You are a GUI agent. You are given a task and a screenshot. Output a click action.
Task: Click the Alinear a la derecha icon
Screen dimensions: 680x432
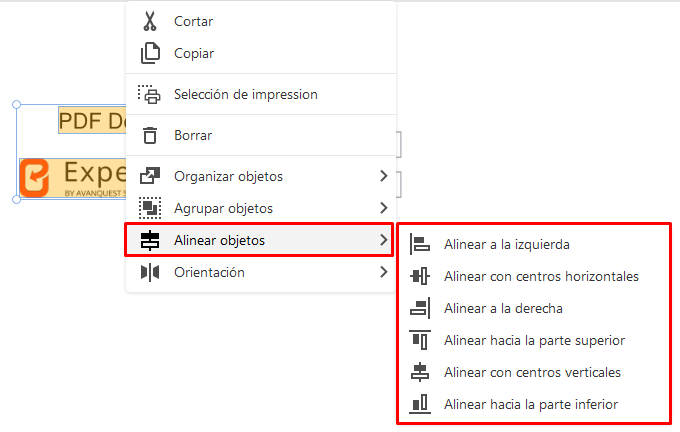420,308
